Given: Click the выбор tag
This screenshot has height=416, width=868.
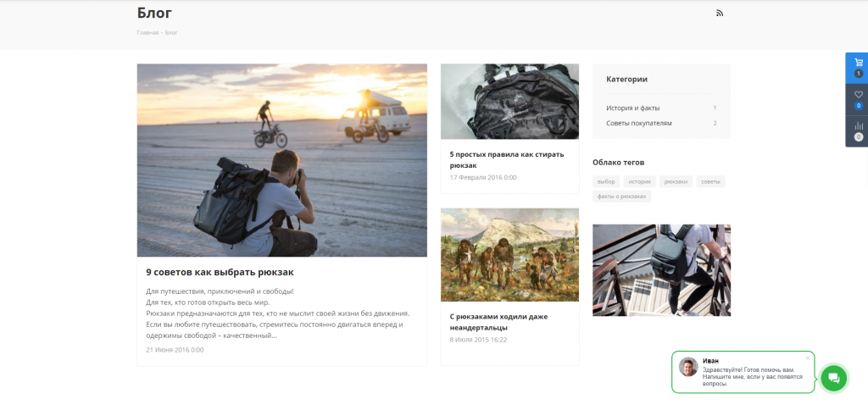Looking at the screenshot, I should (606, 181).
